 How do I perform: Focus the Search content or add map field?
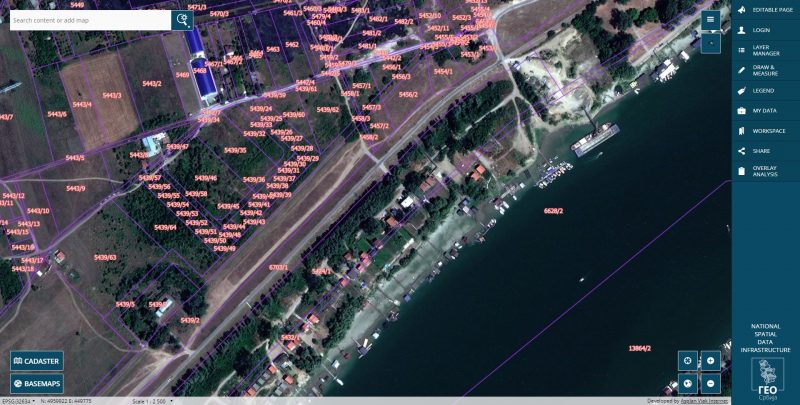90,20
